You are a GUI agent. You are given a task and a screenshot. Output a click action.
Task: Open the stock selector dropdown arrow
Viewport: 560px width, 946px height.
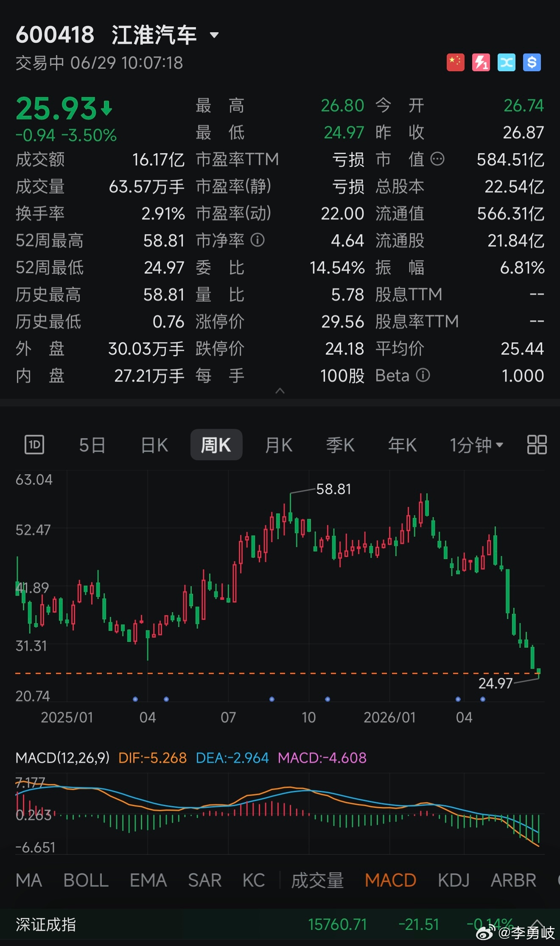pyautogui.click(x=214, y=35)
